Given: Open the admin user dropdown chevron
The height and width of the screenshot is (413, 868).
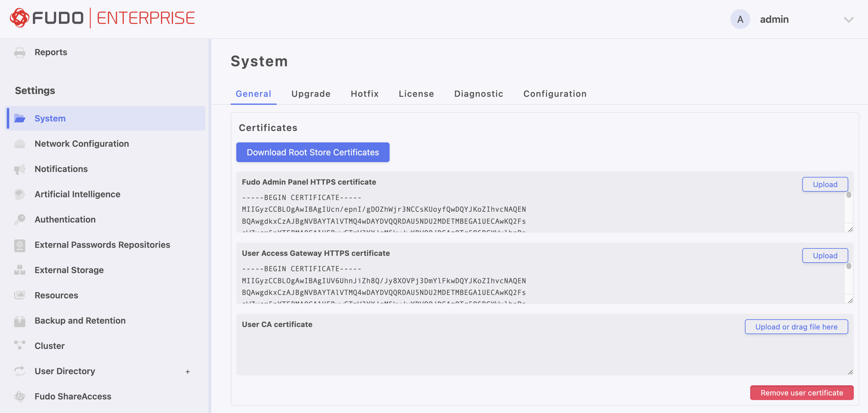Looking at the screenshot, I should point(848,19).
